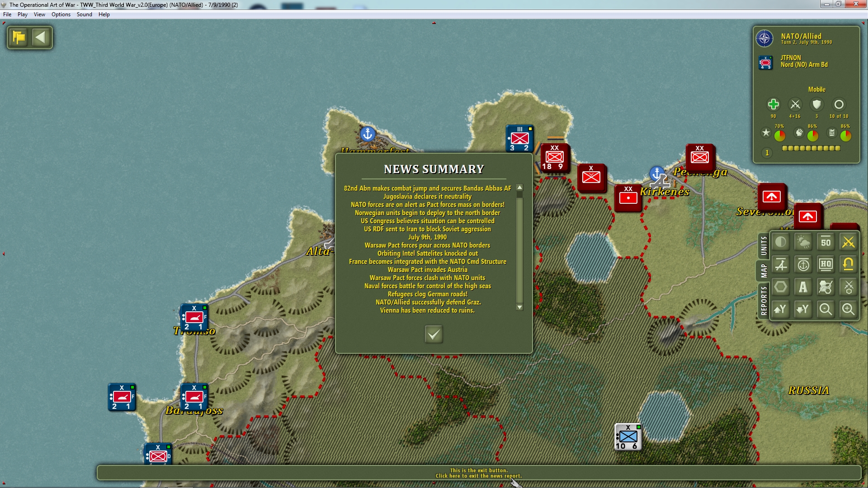This screenshot has width=868, height=488.
Task: Select the blue unit at Tromso
Action: 194,318
